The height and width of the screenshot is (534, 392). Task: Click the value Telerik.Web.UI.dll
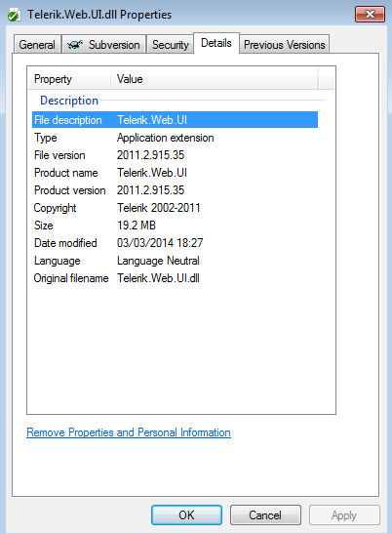[158, 278]
